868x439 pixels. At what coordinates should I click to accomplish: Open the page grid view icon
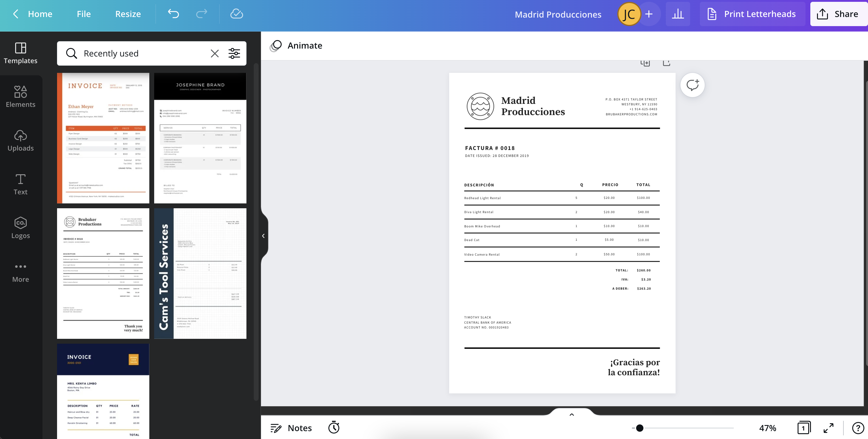804,428
